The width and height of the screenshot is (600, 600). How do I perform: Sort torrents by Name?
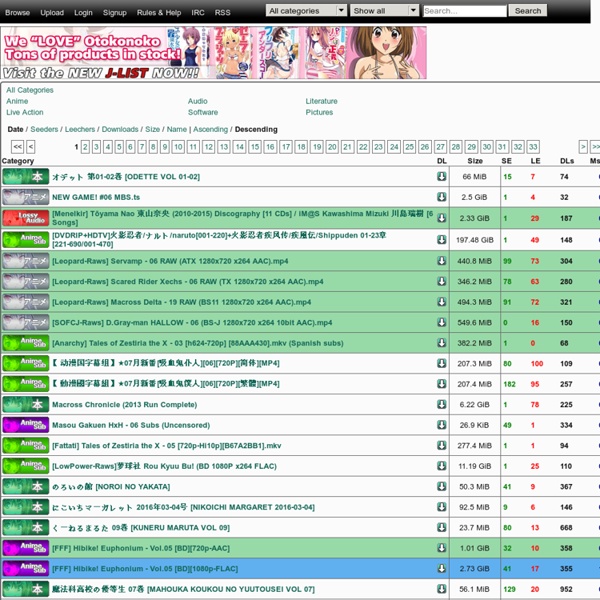(177, 129)
